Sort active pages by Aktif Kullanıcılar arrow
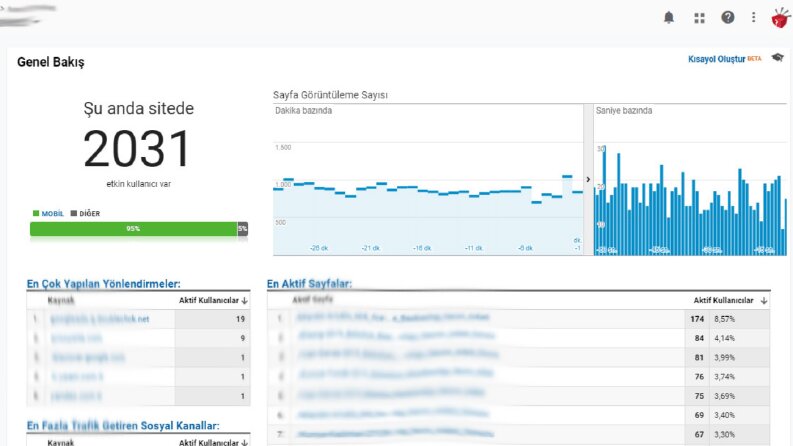793x446 pixels. (x=764, y=300)
